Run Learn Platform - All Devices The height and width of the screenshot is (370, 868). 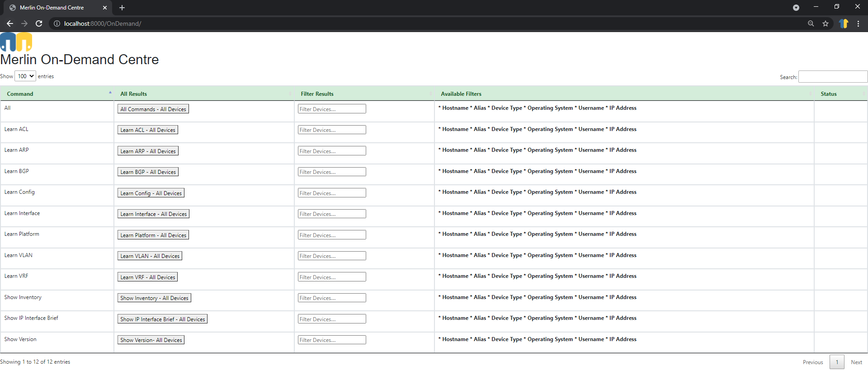coord(153,235)
